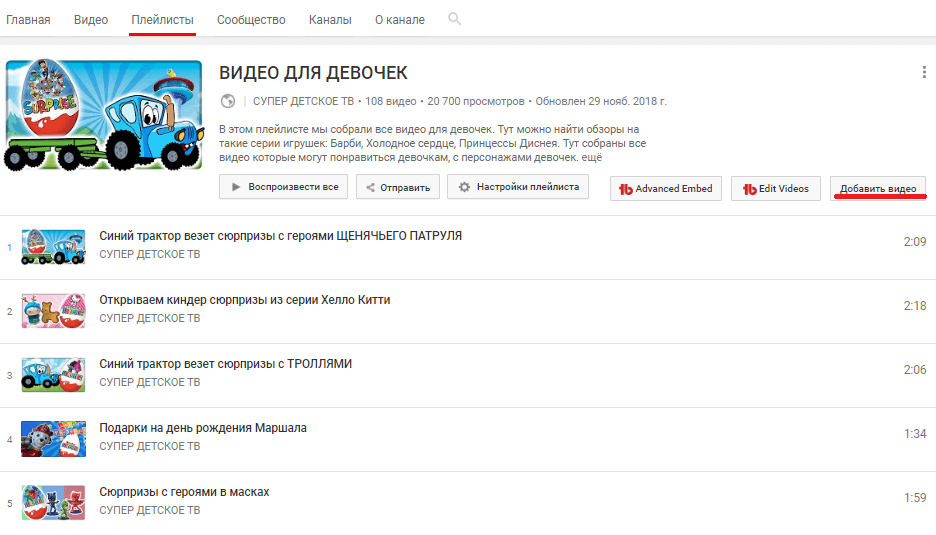Click the thumbnail of Подарки на день рождения Маршала
Image resolution: width=936 pixels, height=535 pixels.
[53, 437]
